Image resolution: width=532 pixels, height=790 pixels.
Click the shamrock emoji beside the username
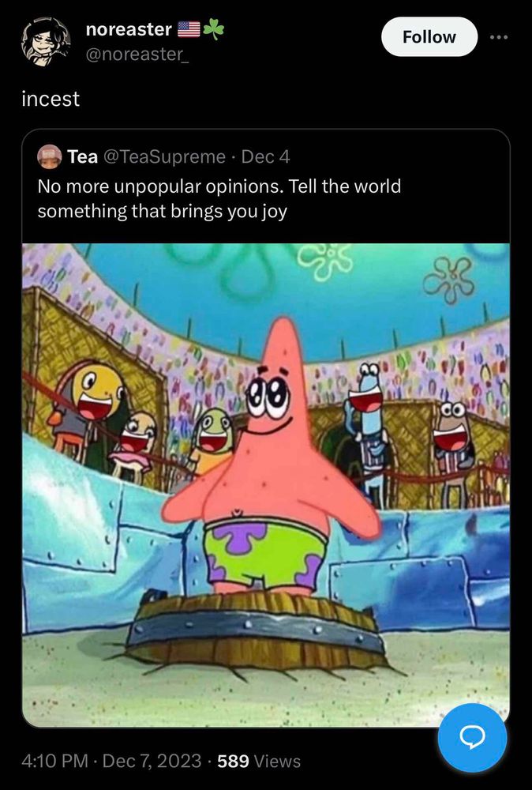click(x=213, y=30)
